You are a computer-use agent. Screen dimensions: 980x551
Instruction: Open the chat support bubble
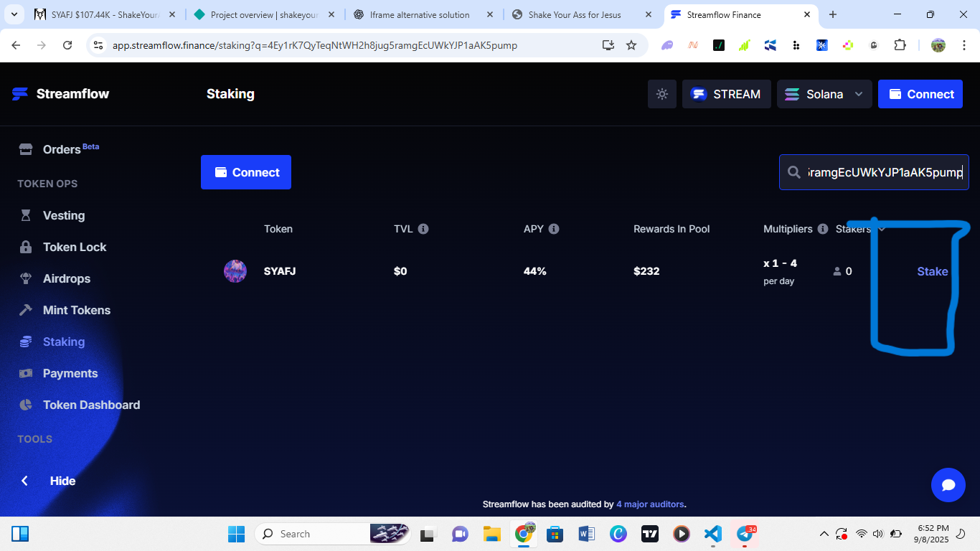click(948, 485)
